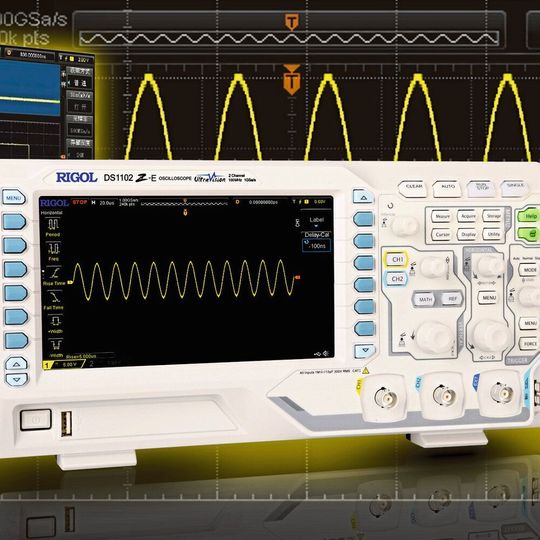Toggle the power button at bottom left

[36, 420]
